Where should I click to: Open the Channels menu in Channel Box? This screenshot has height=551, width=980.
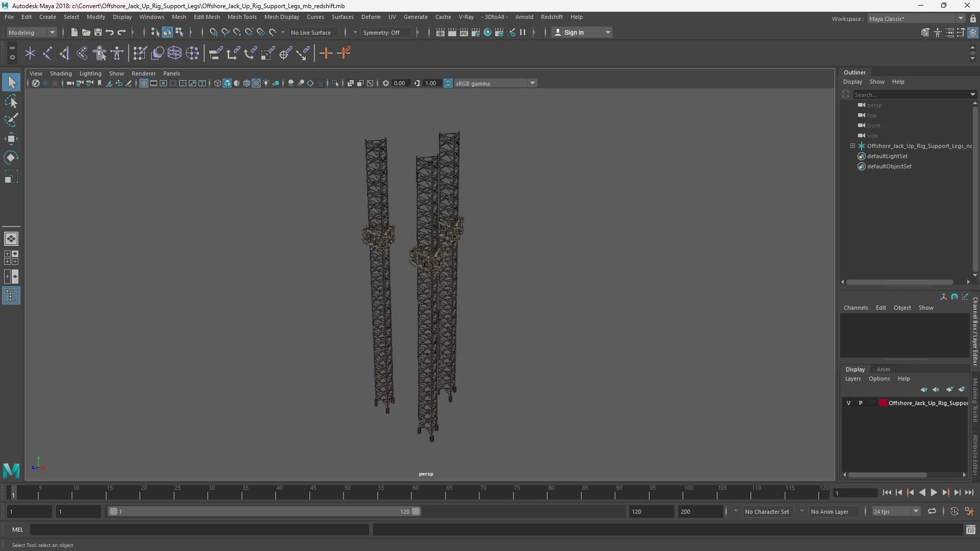pos(855,308)
